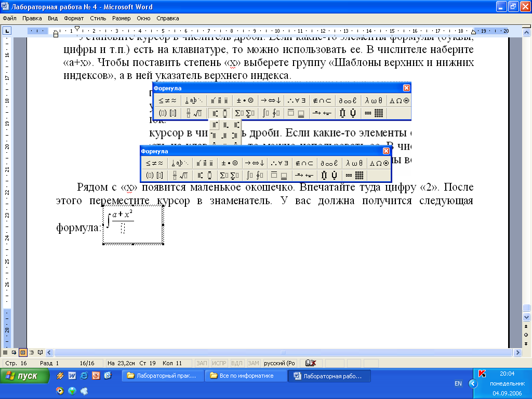Screen dimensions: 532x399
Task: Click the пуск Start button
Action: pyautogui.click(x=24, y=376)
